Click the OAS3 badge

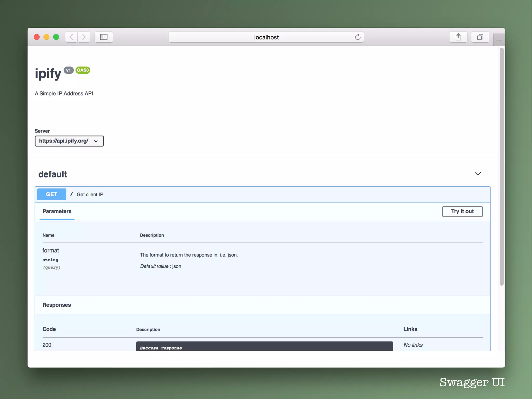[83, 70]
